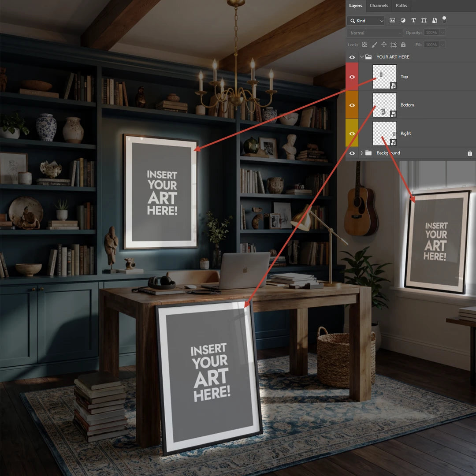The image size is (476, 476).
Task: Collapse the YOUR ART HERE group
Action: coord(362,57)
